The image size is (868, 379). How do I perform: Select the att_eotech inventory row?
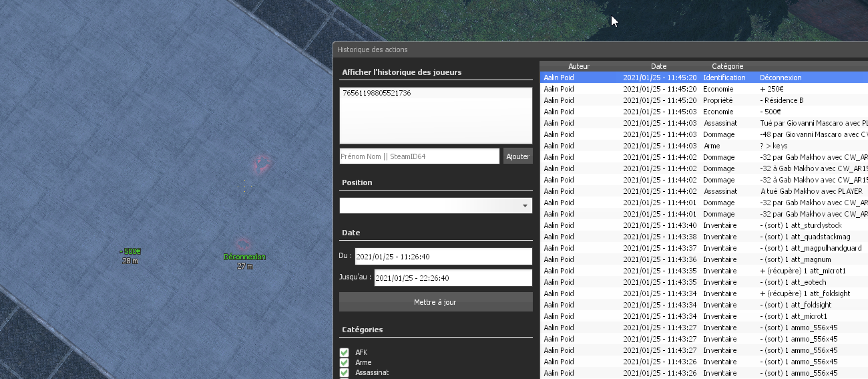click(x=704, y=282)
